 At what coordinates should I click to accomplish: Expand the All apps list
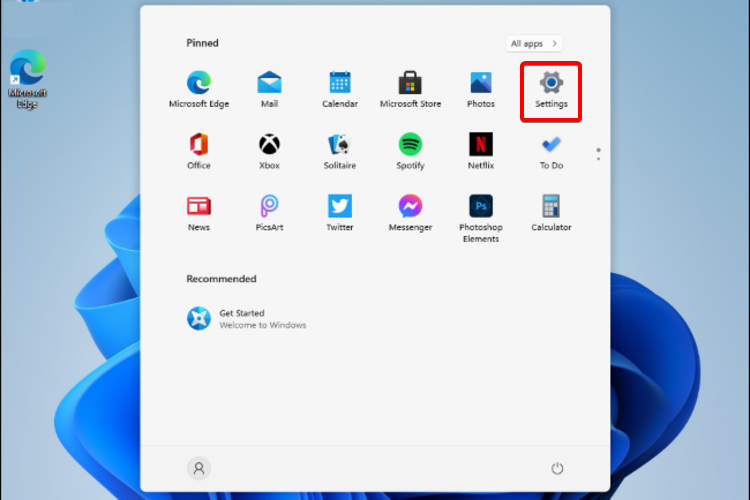[534, 44]
